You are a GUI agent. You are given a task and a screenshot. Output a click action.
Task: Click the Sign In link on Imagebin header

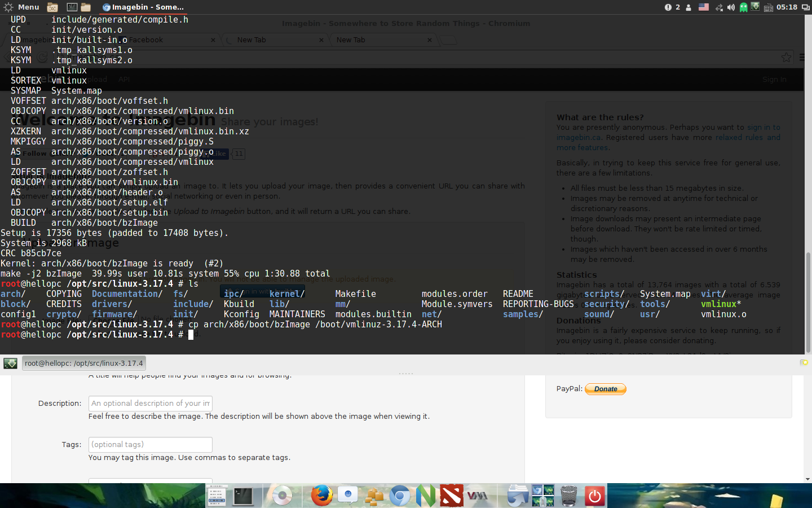pos(774,80)
